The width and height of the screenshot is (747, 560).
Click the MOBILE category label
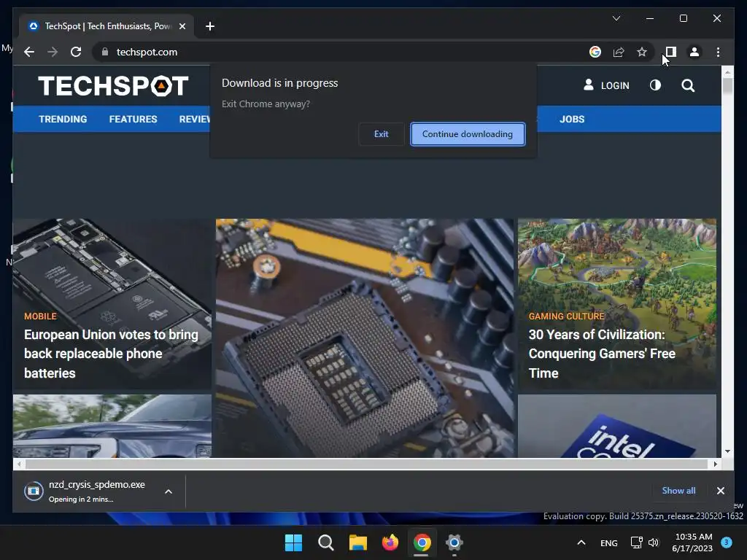(x=41, y=316)
